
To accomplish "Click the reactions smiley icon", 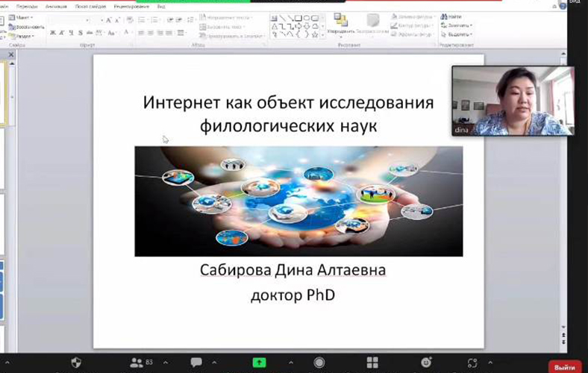I will pos(426,363).
